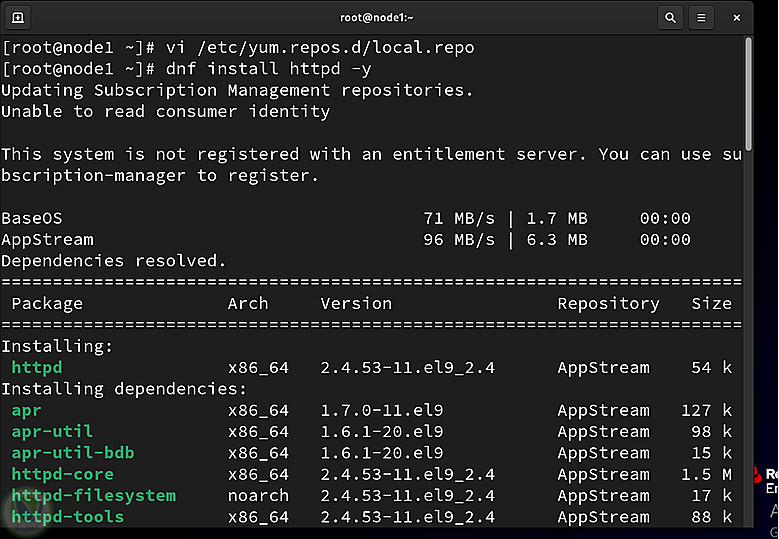This screenshot has height=539, width=779.
Task: Click the green httpd package name under Installing
Action: click(37, 368)
